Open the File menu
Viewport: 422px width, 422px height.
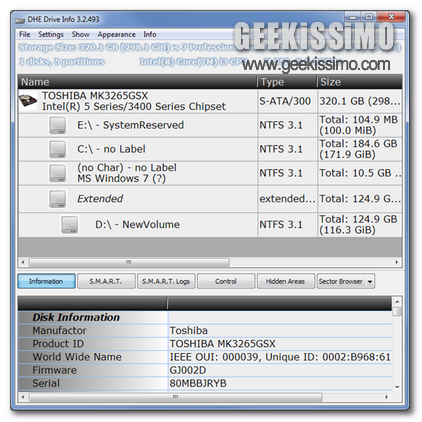click(25, 34)
